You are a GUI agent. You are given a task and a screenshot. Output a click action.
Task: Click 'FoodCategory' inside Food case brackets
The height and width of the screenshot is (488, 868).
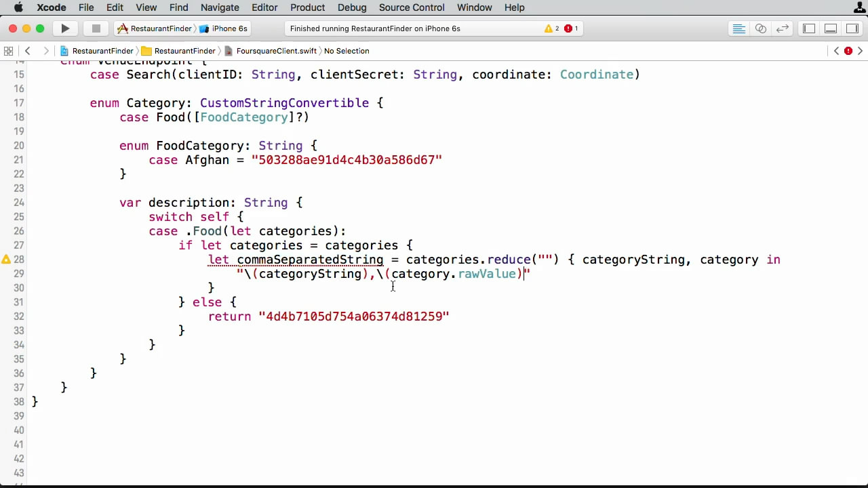pyautogui.click(x=243, y=117)
